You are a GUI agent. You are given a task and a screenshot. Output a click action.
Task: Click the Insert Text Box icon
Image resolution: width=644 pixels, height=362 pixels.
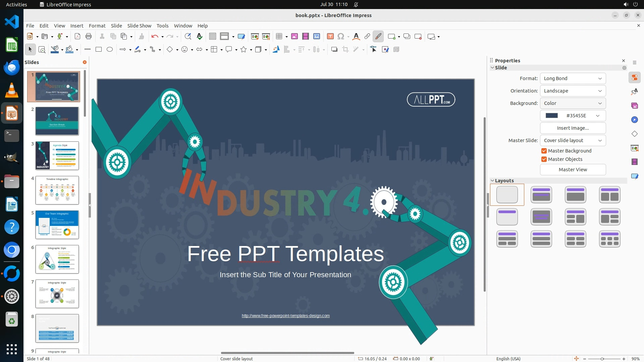tap(330, 37)
